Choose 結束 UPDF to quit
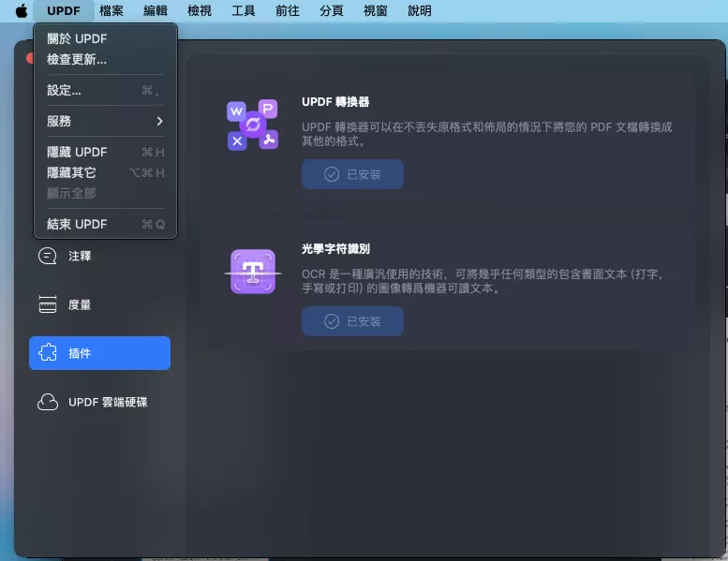This screenshot has width=728, height=561. [x=105, y=224]
